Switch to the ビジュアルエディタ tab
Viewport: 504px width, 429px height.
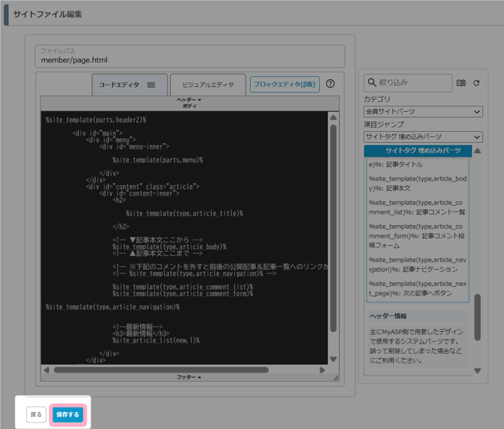(x=208, y=85)
